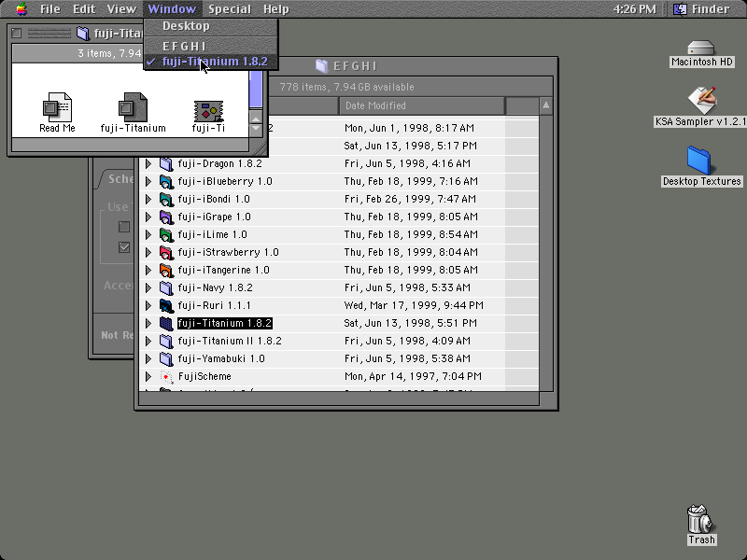This screenshot has width=747, height=560.
Task: Click the fuji-iTangerine 1.0 file name
Action: click(223, 270)
